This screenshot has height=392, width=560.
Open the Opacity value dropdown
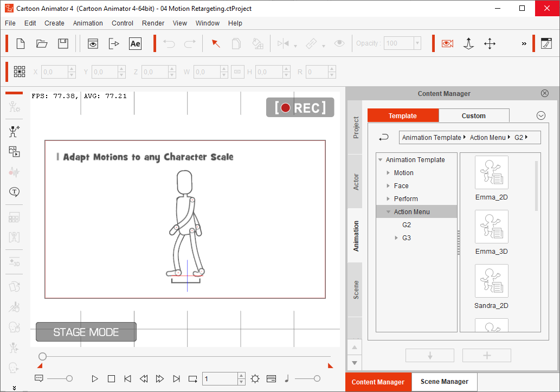pyautogui.click(x=417, y=43)
